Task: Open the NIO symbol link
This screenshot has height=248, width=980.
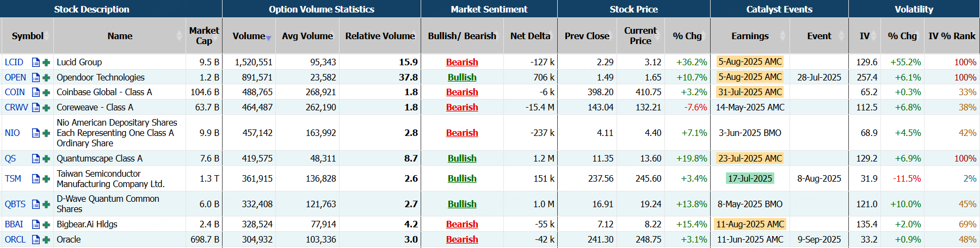Action: pos(12,133)
